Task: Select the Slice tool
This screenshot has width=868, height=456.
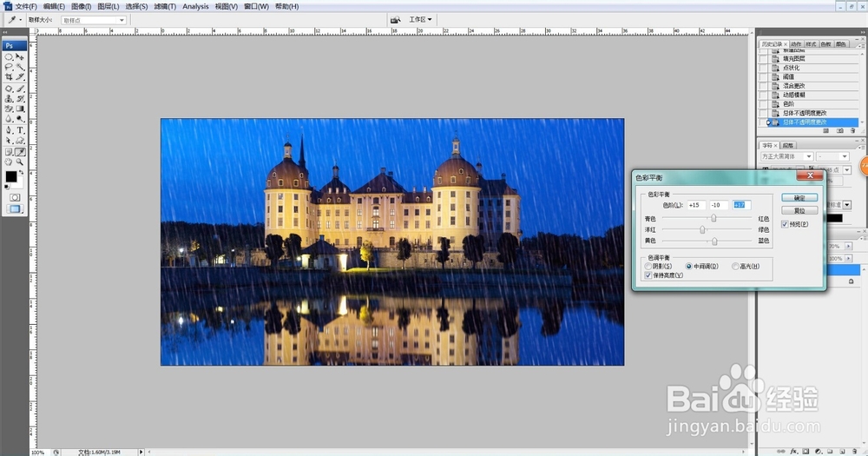Action: click(x=20, y=76)
